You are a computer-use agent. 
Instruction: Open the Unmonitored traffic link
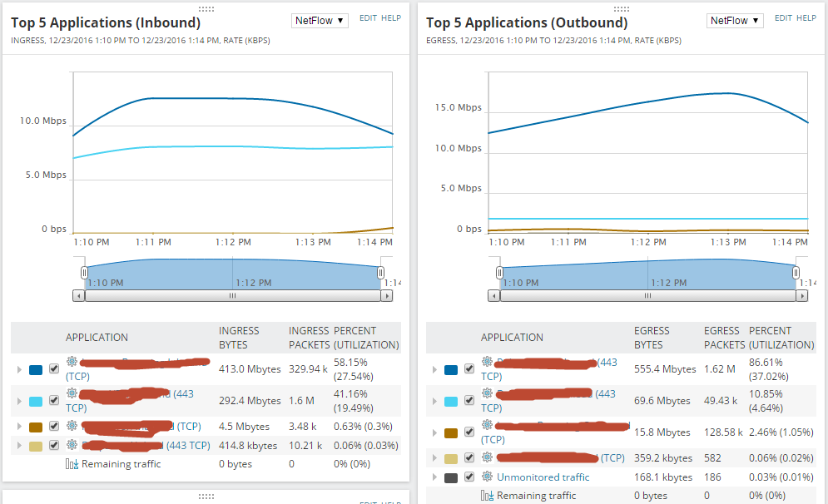point(543,477)
